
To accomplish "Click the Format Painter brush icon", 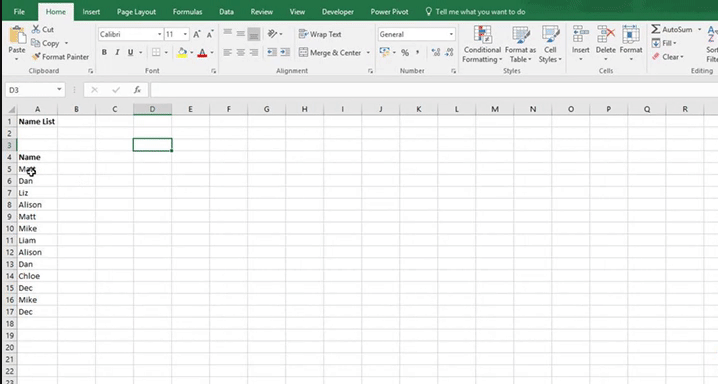I will [x=36, y=57].
